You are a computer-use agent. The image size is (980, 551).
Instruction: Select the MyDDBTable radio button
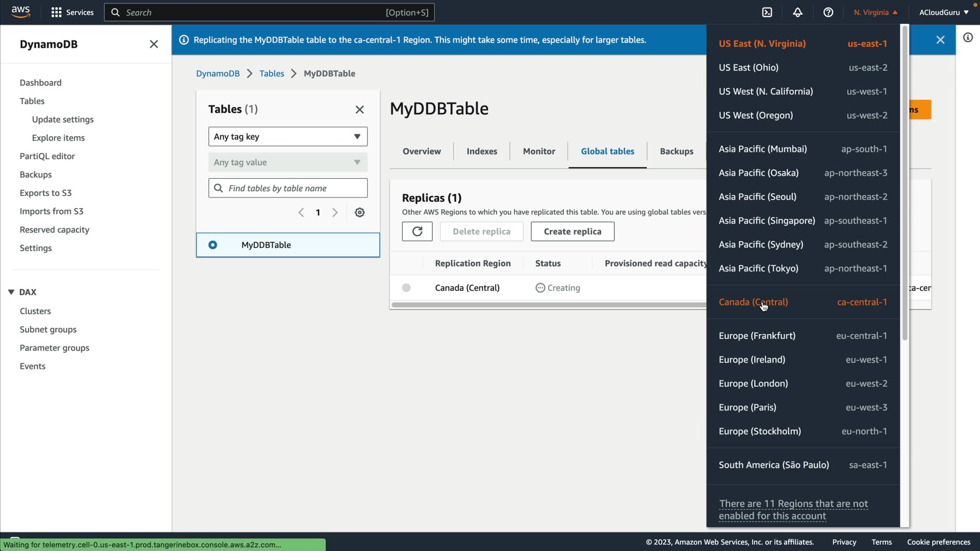tap(213, 245)
